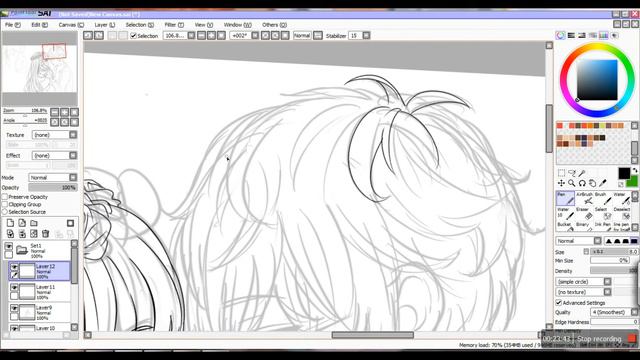Create a new linework layer
Image resolution: width=640 pixels, height=360 pixels.
pos(22,223)
